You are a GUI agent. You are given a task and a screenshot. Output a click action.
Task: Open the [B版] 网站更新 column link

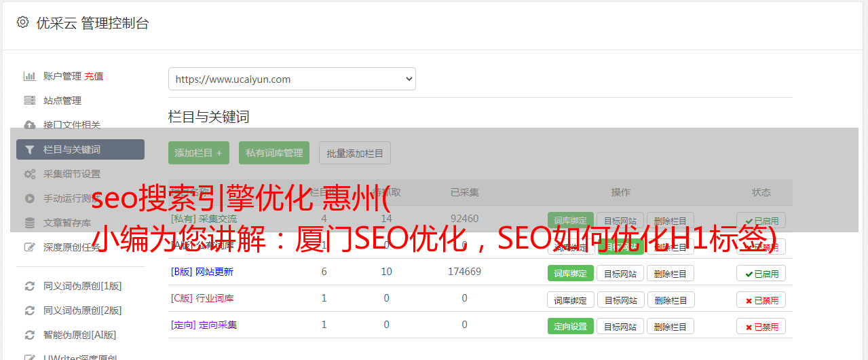pos(202,272)
